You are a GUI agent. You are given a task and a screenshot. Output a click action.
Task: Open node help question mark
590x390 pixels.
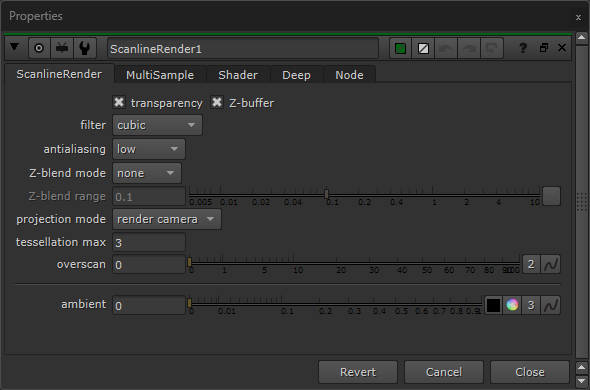pos(523,48)
